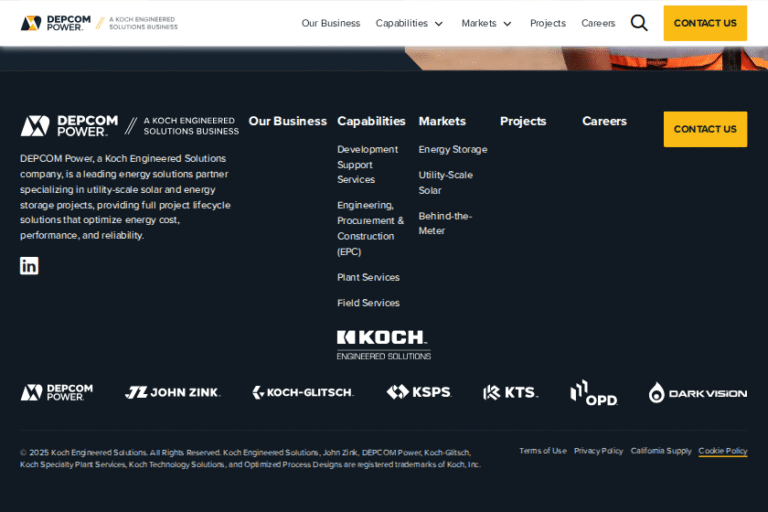Viewport: 768px width, 512px height.
Task: Open Our Business in the top menu
Action: [x=330, y=23]
